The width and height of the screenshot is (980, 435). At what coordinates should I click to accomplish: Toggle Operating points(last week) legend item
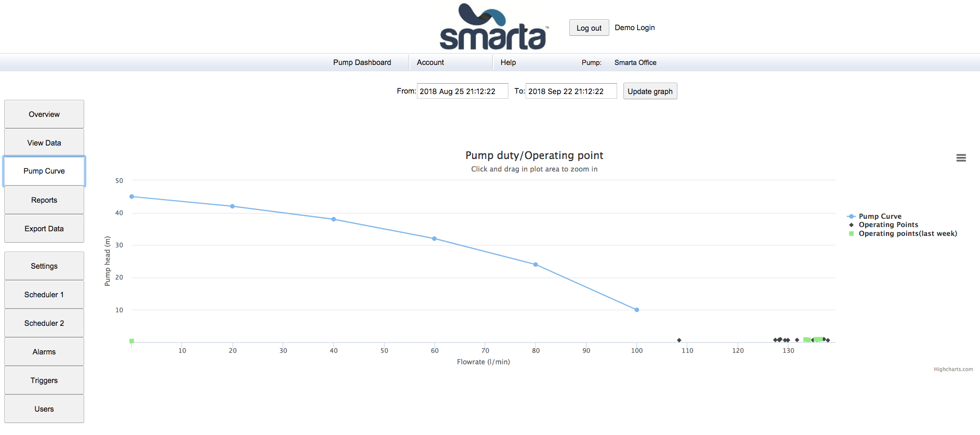(x=907, y=234)
